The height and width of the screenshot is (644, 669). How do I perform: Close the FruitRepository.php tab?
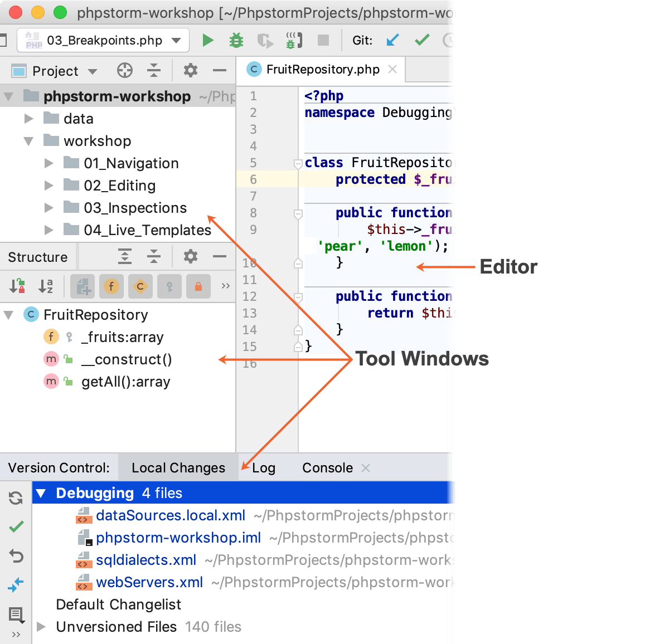click(x=392, y=69)
